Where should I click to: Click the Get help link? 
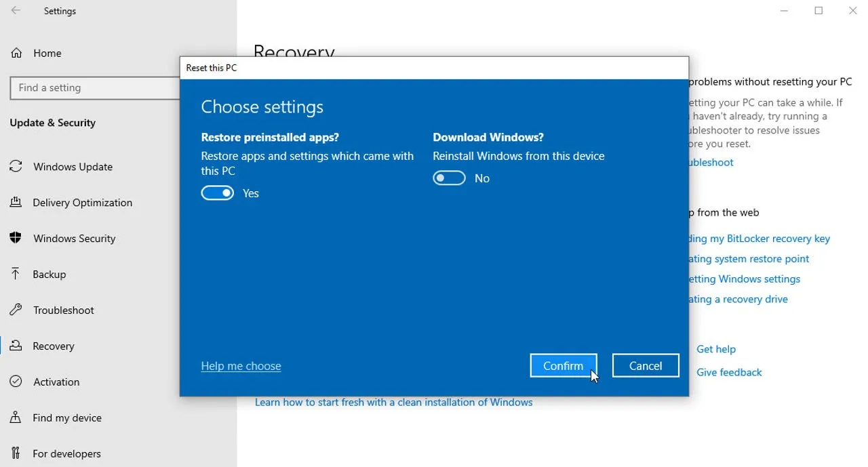pos(715,349)
